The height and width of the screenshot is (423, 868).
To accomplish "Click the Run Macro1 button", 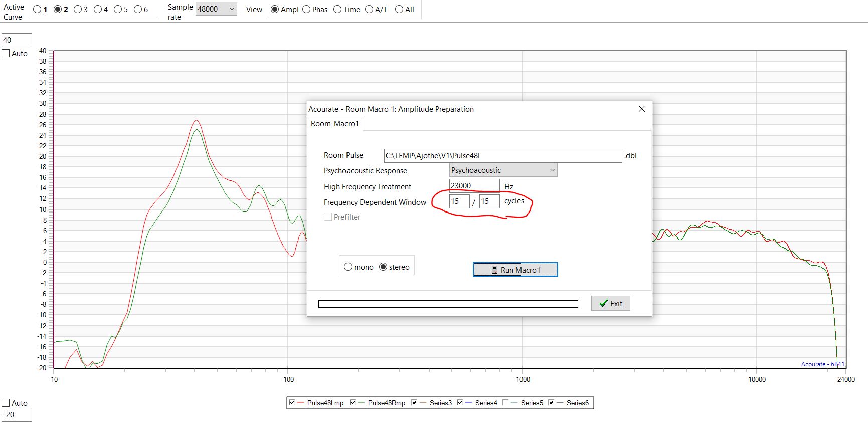I will click(x=515, y=270).
